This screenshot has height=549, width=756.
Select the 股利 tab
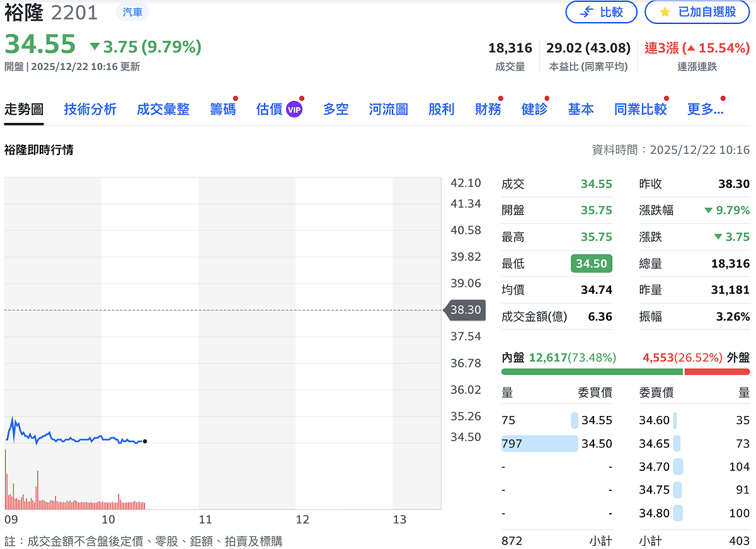442,109
